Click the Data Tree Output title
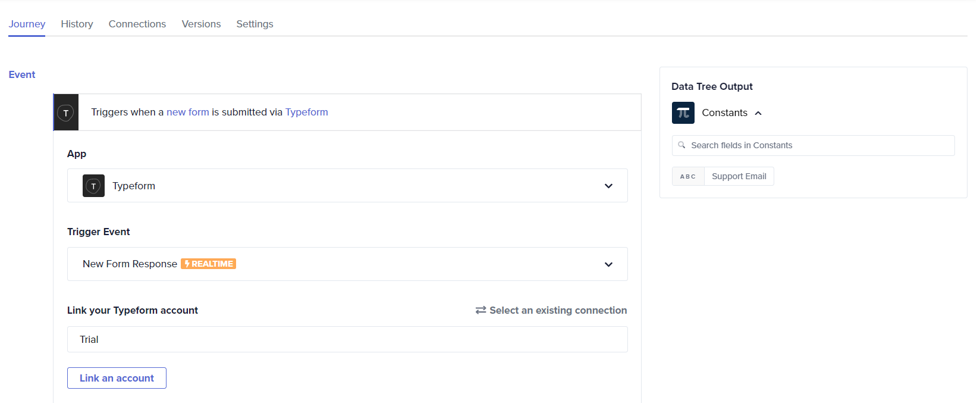The width and height of the screenshot is (980, 403). [x=712, y=86]
